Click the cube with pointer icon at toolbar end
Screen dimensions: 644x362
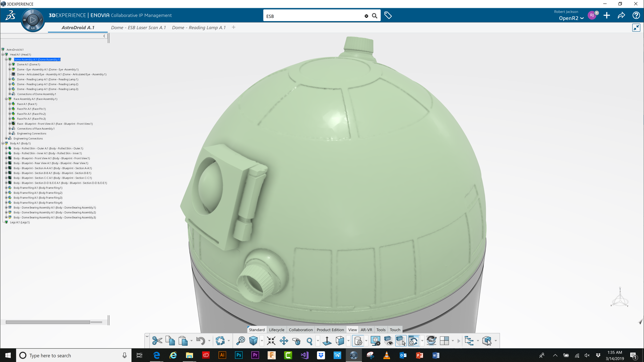pos(487,341)
